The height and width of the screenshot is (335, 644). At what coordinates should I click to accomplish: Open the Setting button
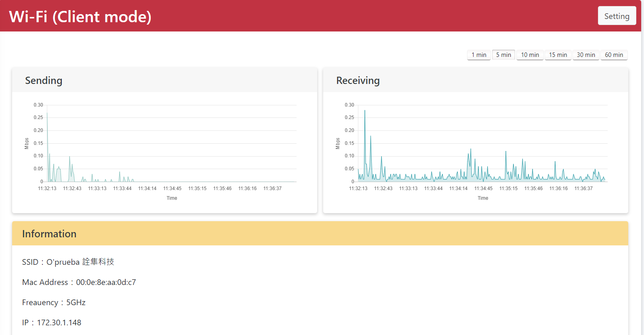pos(617,16)
